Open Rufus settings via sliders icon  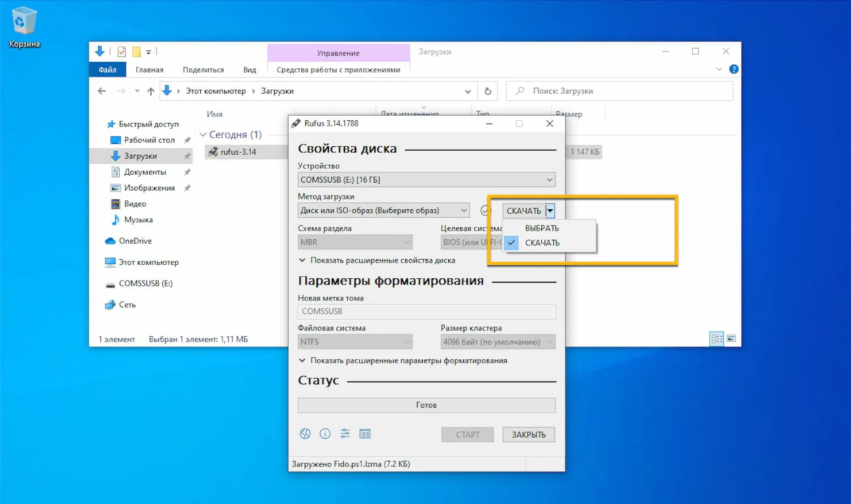(x=344, y=434)
